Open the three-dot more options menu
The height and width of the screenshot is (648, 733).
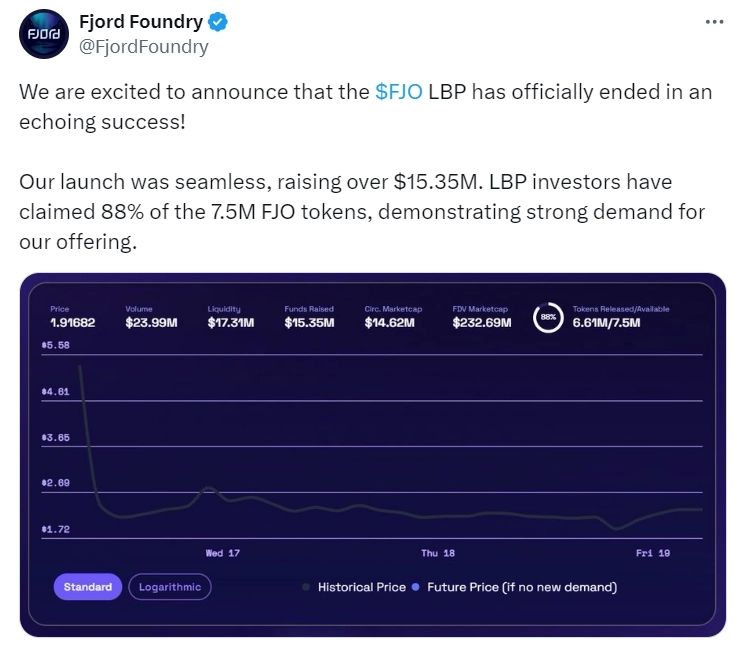[714, 22]
